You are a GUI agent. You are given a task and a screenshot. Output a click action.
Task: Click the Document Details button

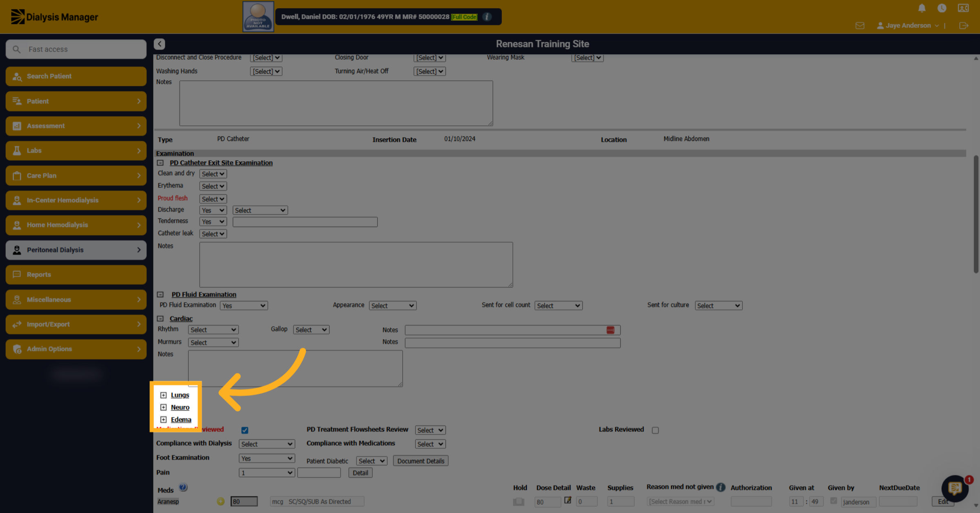click(x=421, y=461)
